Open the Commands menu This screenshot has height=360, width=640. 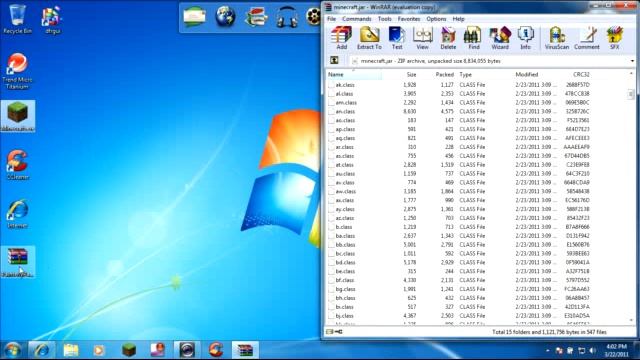coord(357,19)
